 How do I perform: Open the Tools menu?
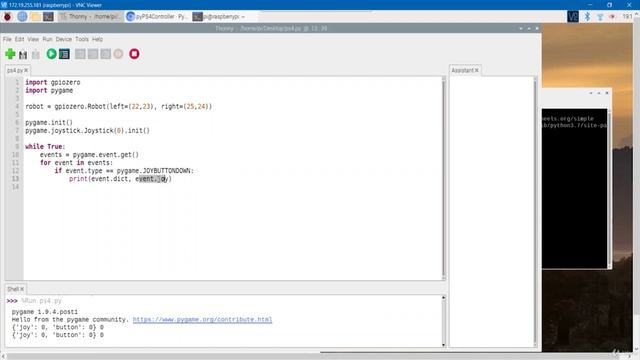[x=82, y=39]
